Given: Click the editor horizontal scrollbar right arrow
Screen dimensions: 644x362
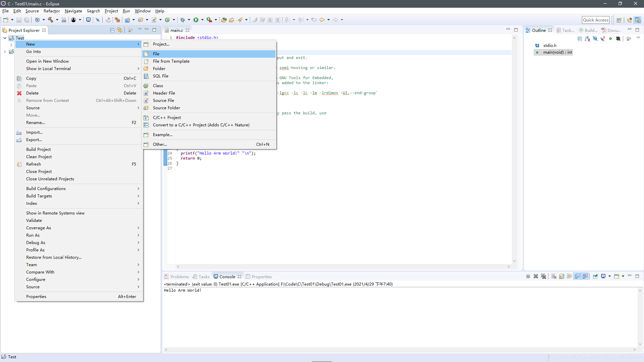Looking at the screenshot, I should point(509,267).
